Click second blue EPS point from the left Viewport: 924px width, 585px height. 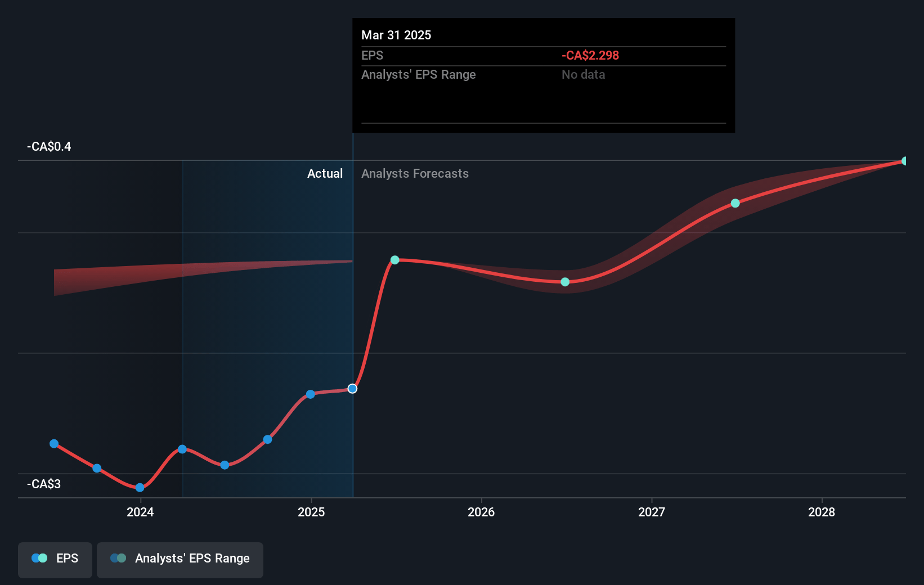pyautogui.click(x=97, y=468)
